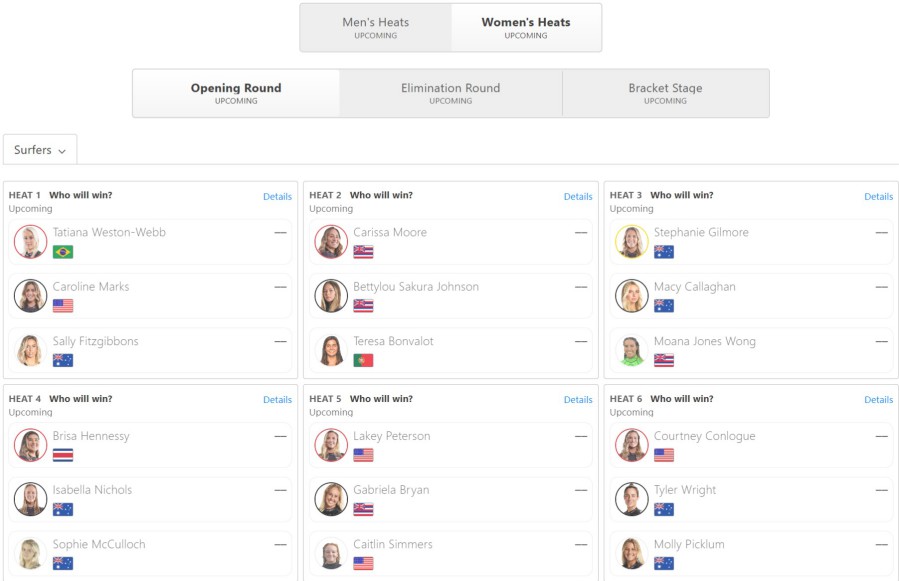This screenshot has width=899, height=581.
Task: Click Carissa Moore's Hawaii flag icon
Action: [x=363, y=252]
